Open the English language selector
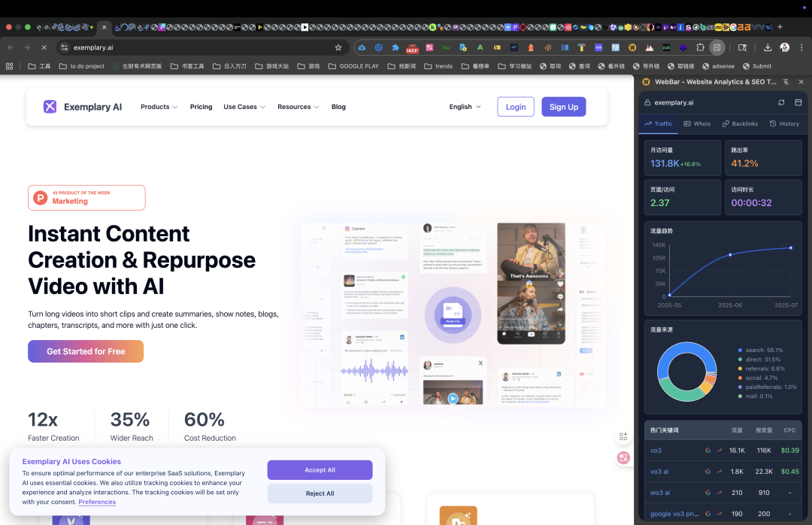812x525 pixels. tap(465, 107)
